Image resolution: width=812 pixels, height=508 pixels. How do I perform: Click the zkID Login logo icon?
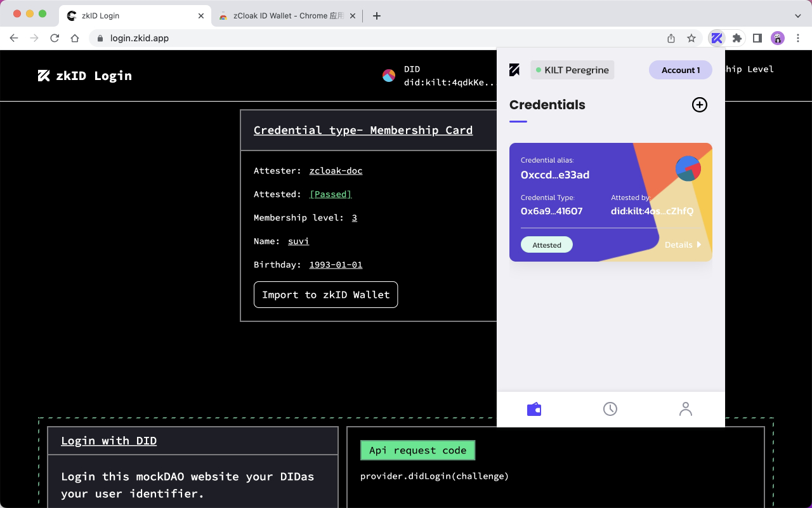(44, 76)
